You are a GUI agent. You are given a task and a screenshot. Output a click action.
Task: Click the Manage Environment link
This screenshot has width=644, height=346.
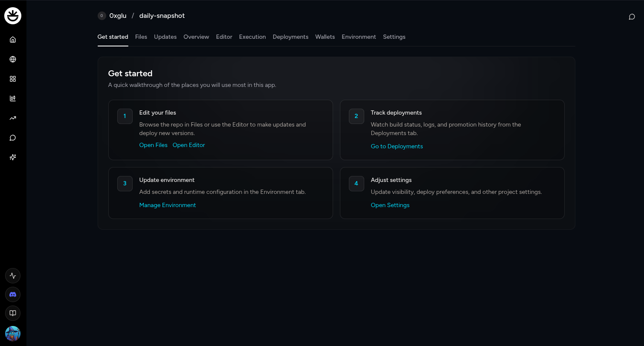(x=168, y=205)
